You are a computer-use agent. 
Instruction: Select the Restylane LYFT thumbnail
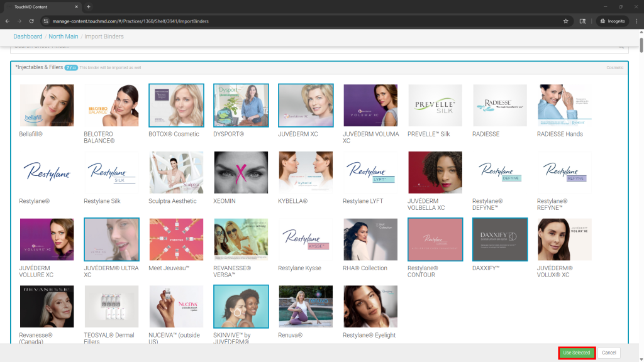[370, 172]
